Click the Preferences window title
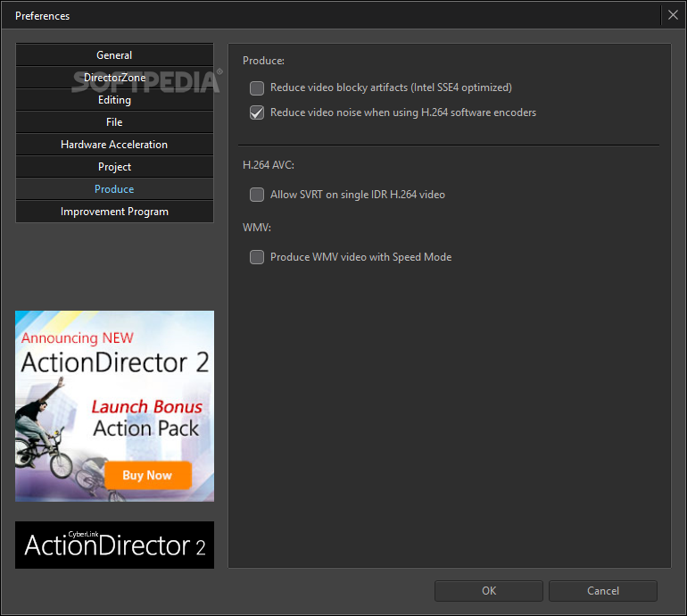This screenshot has width=687, height=616. coord(42,16)
